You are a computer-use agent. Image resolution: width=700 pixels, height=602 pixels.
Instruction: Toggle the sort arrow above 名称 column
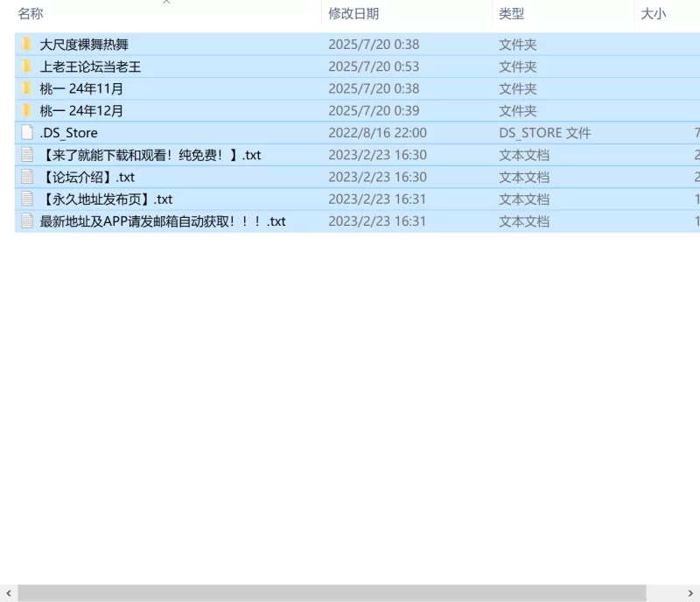click(x=166, y=2)
